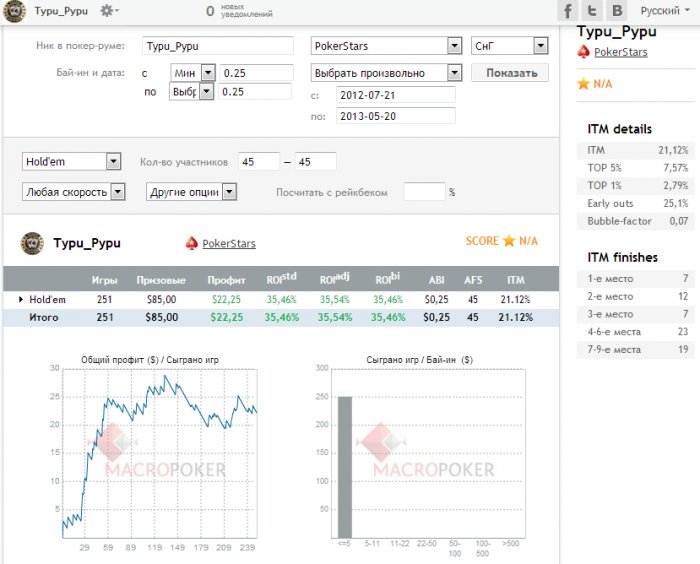Screen dimensions: 700x564
Task: Focus the minimum buy-in 0.25 field
Action: (x=256, y=73)
